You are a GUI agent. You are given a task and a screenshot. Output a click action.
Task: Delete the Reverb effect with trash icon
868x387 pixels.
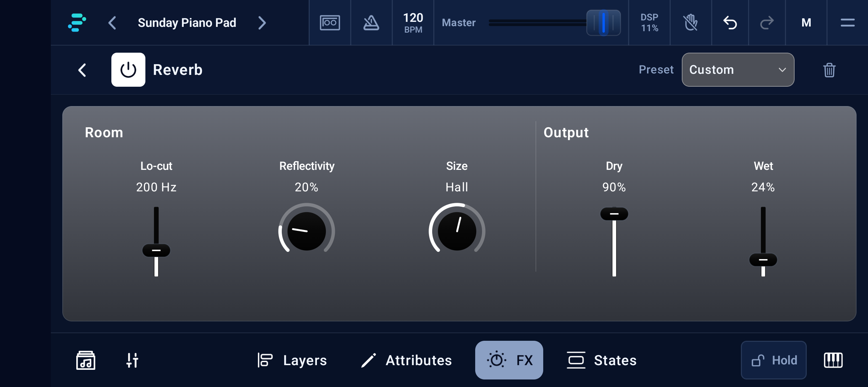point(829,70)
